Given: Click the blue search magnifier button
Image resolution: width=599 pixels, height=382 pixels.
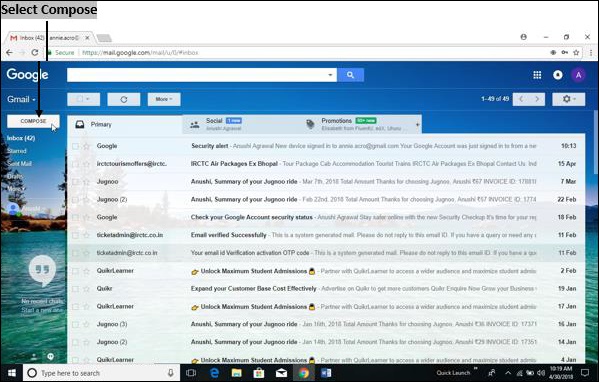Looking at the screenshot, I should coord(350,75).
